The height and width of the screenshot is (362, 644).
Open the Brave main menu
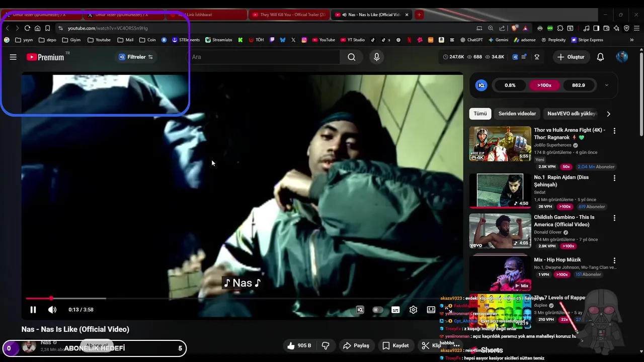tap(637, 28)
